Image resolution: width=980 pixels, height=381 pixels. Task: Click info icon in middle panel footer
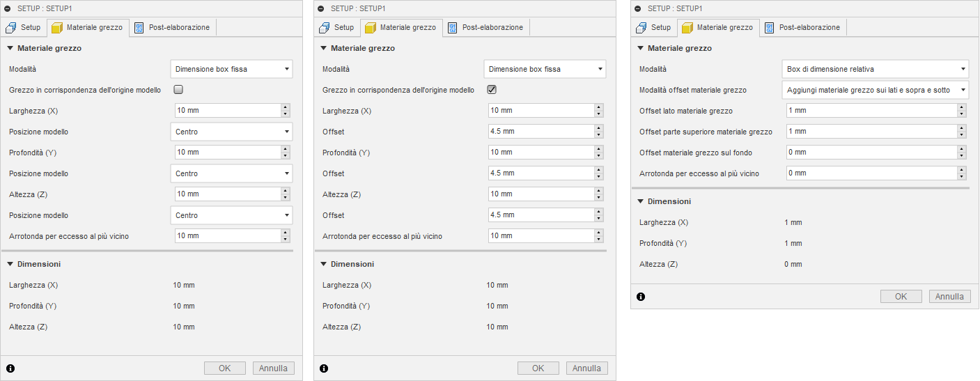click(x=324, y=368)
